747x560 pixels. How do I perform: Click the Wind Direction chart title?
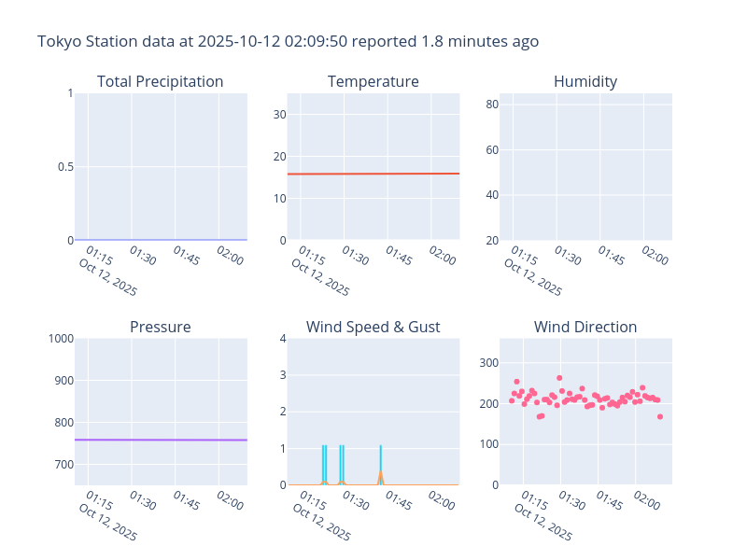point(585,327)
